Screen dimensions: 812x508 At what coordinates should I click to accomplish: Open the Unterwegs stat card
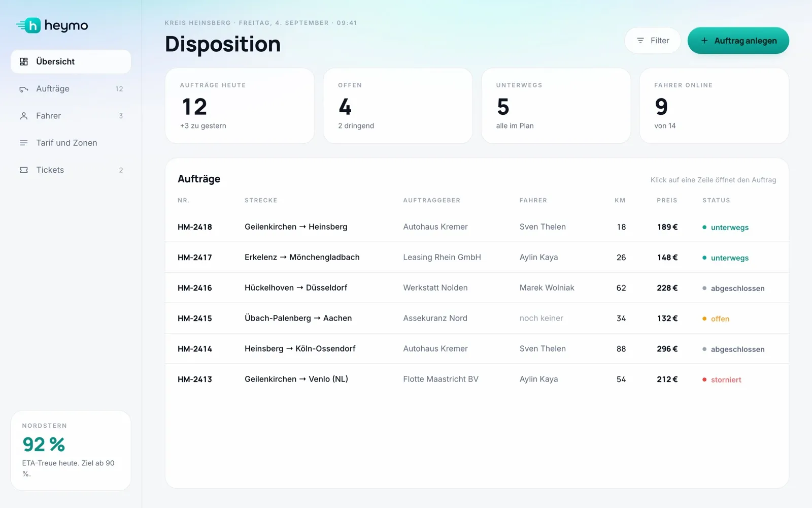[x=556, y=106]
